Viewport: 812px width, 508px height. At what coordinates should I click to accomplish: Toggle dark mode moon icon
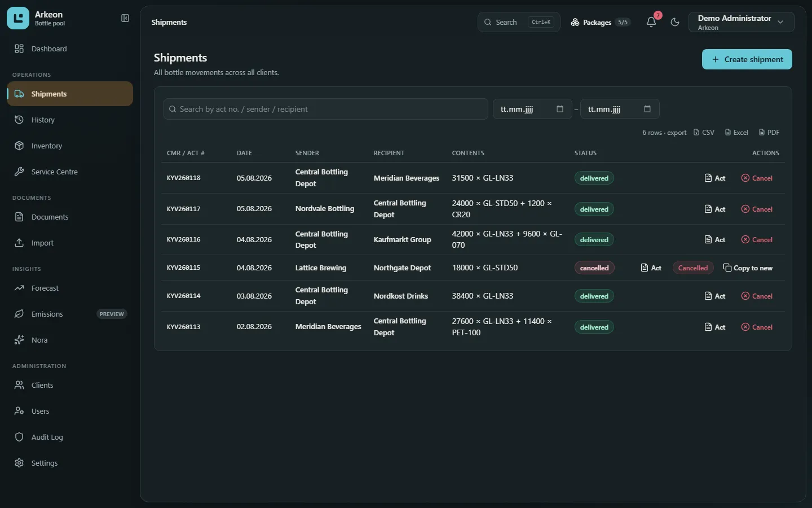[x=675, y=22]
